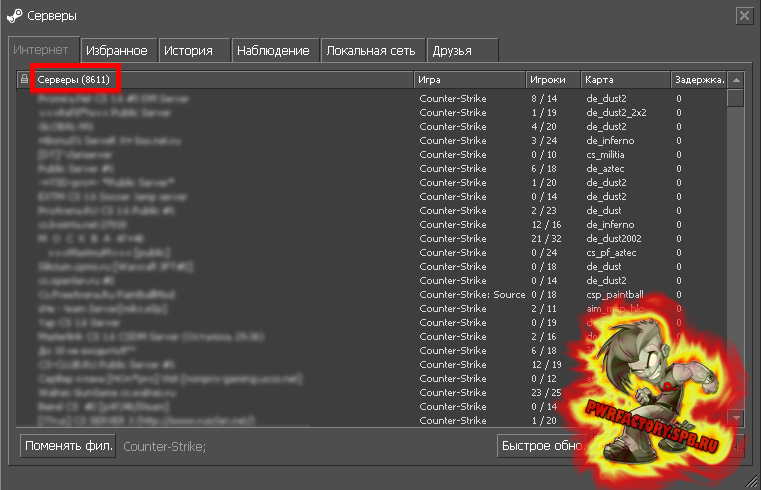The width and height of the screenshot is (761, 490).
Task: Sort by the password lock column icon
Action: pyautogui.click(x=25, y=79)
